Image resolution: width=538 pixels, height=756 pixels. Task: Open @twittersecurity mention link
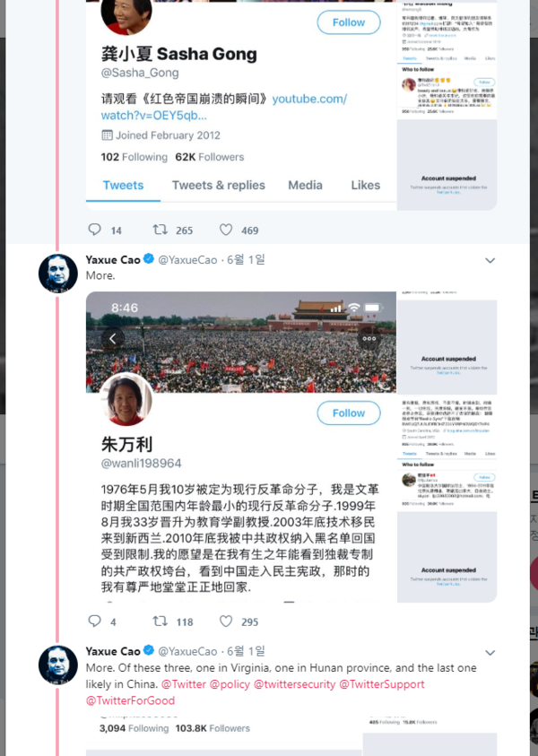(294, 684)
